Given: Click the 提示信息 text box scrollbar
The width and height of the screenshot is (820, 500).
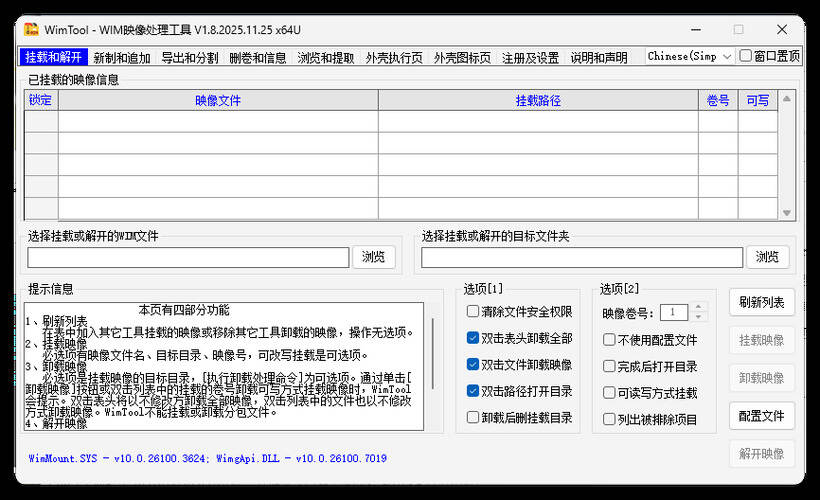Looking at the screenshot, I should (x=433, y=354).
